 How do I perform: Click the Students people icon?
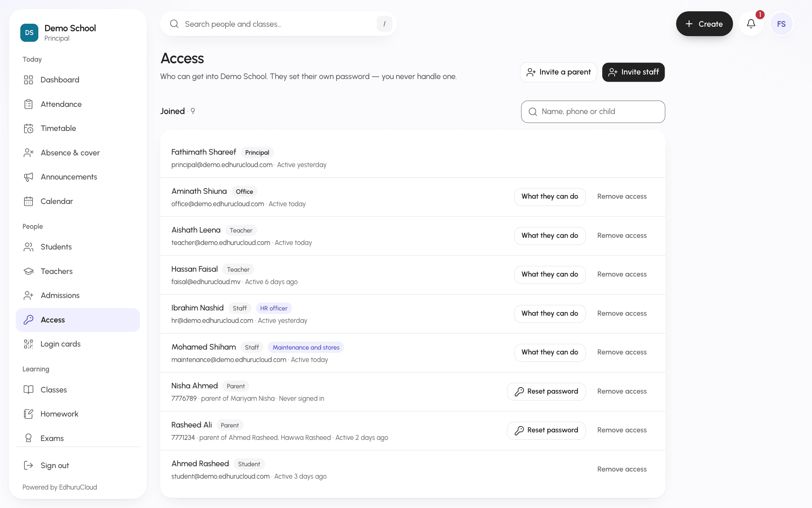coord(29,247)
